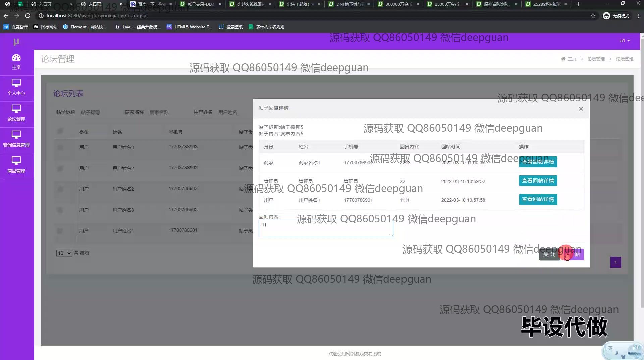Check the row checkbox for 用户姓名1
Image resolution: width=644 pixels, height=360 pixels.
(x=60, y=231)
